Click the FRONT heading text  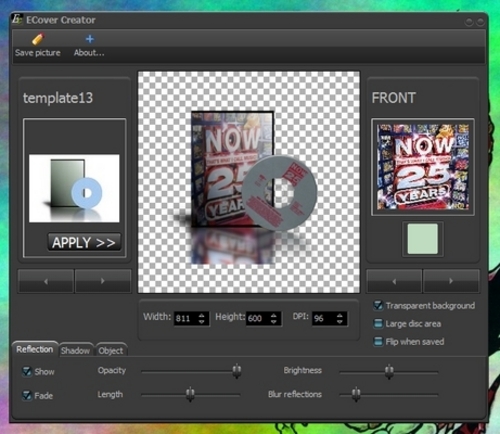[394, 98]
